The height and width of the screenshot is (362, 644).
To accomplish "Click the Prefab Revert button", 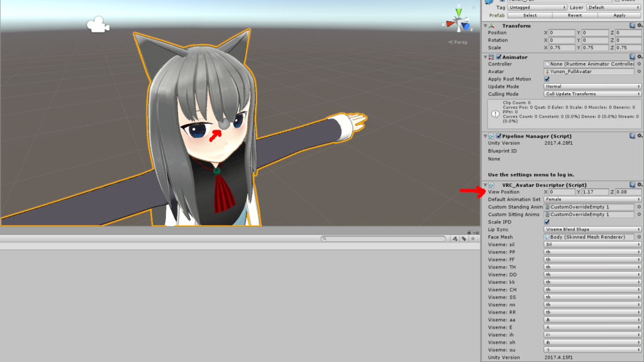I will (575, 15).
